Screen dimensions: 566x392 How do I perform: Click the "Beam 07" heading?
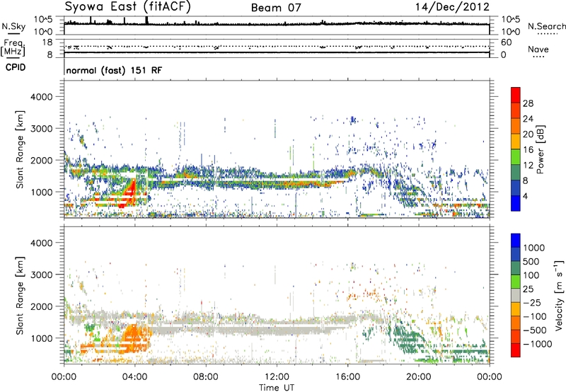point(276,8)
